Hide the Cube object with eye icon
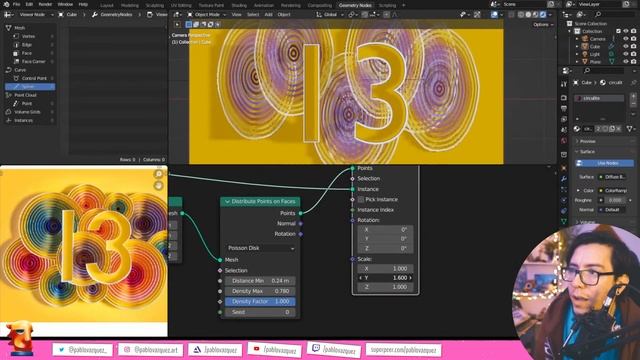Viewport: 640px width, 360px height. tap(626, 47)
